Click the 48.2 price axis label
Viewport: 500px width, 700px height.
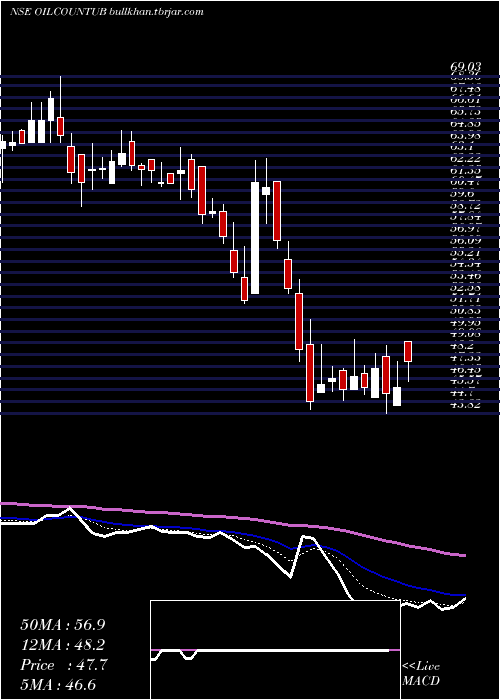[462, 346]
